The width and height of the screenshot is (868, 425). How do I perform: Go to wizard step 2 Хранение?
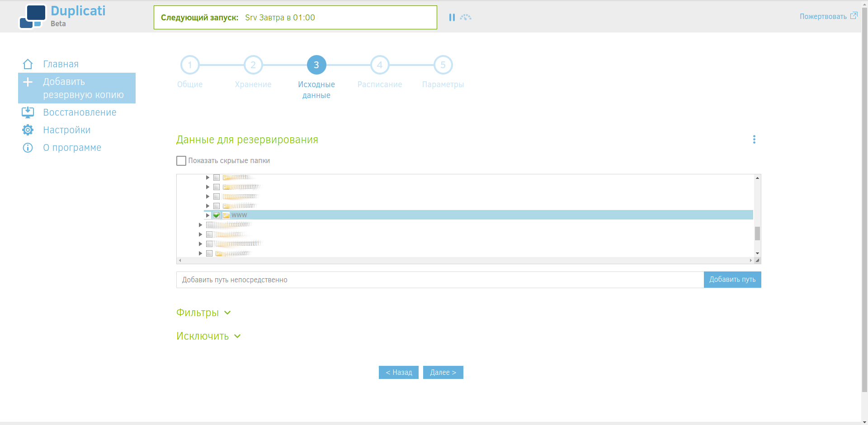[x=253, y=65]
